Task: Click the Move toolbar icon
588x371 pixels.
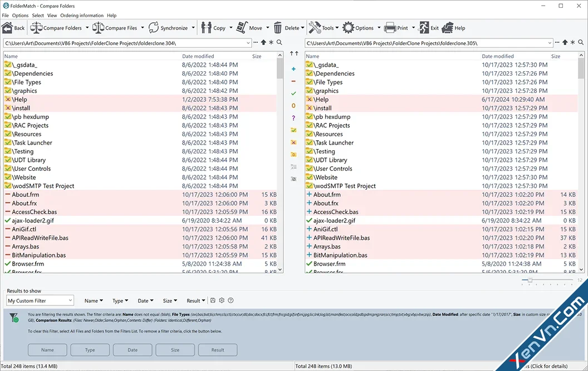Action: click(x=242, y=28)
